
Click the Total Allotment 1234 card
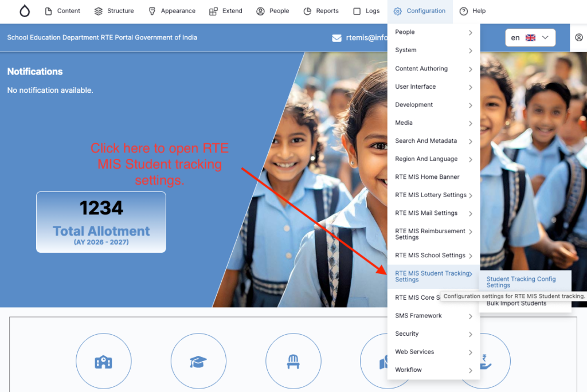pos(101,222)
